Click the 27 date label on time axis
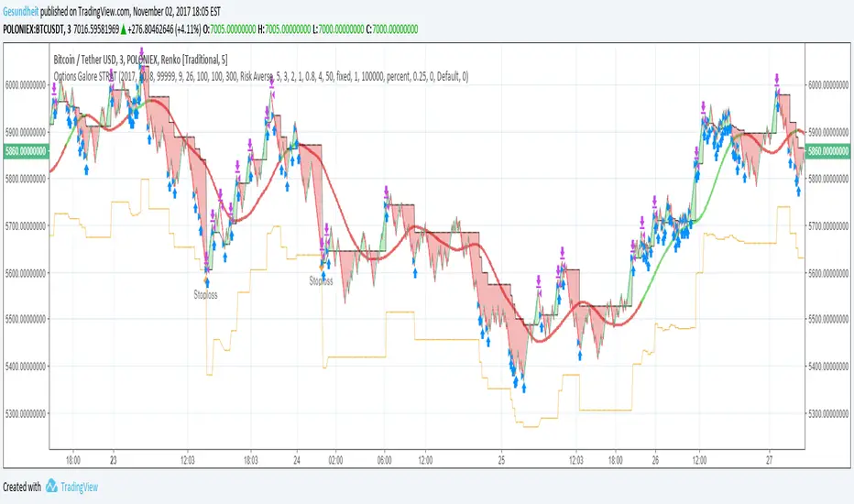 (x=769, y=460)
